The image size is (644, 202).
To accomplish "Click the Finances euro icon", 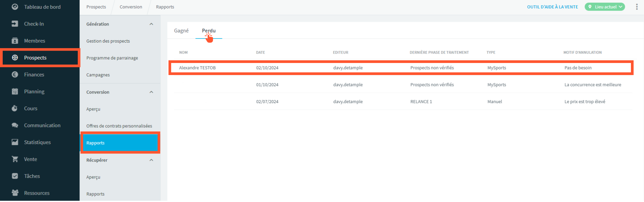I will (15, 74).
